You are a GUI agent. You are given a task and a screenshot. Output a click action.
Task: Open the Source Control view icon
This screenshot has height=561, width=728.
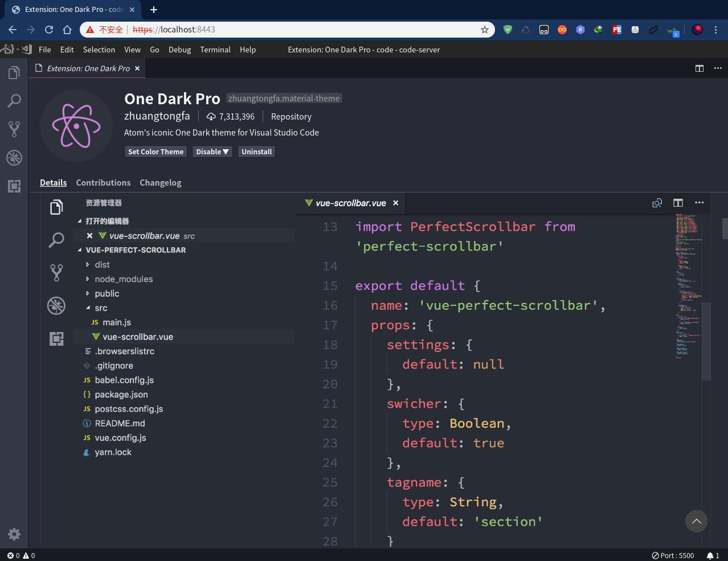(x=14, y=128)
